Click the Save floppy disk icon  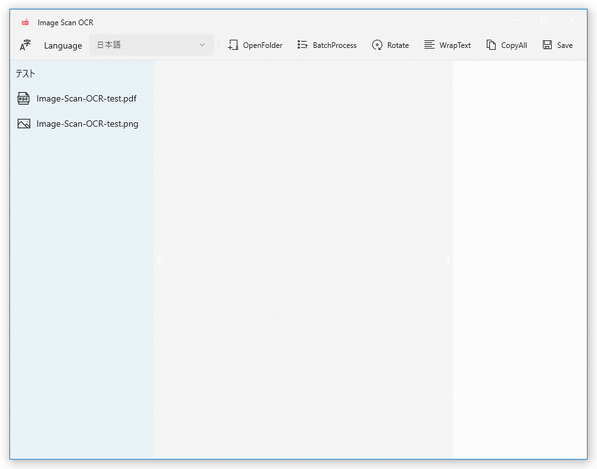[x=547, y=45]
